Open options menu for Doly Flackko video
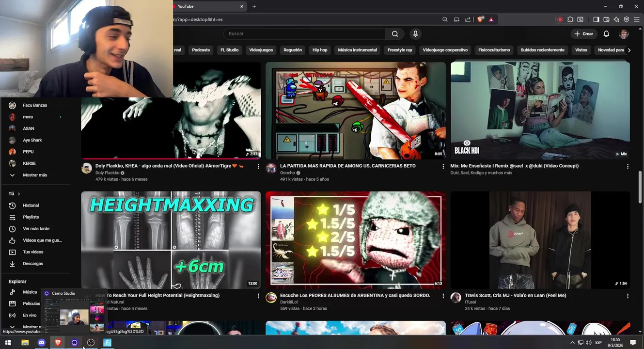644x349 pixels. [x=258, y=166]
